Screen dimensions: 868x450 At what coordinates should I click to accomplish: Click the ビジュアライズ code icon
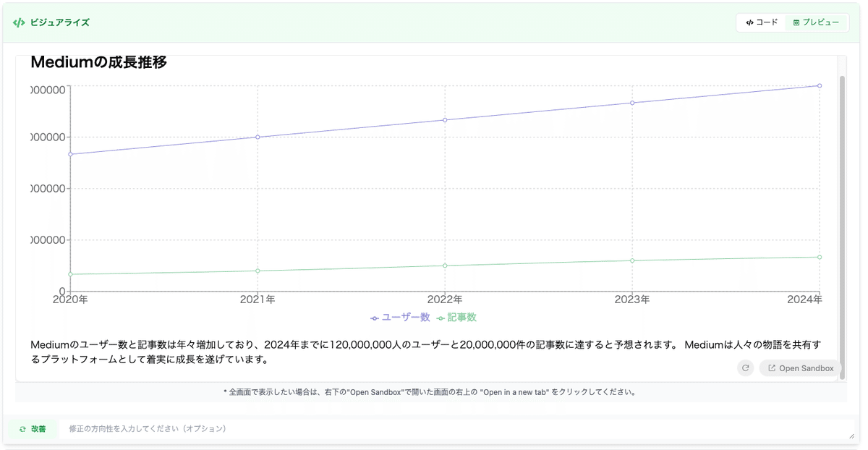pyautogui.click(x=19, y=22)
